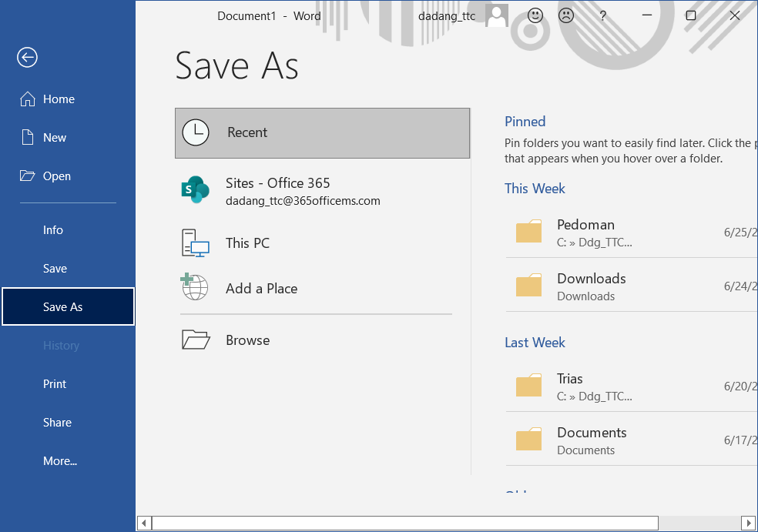Switch to the Open tab
The height and width of the screenshot is (532, 758).
tap(56, 176)
